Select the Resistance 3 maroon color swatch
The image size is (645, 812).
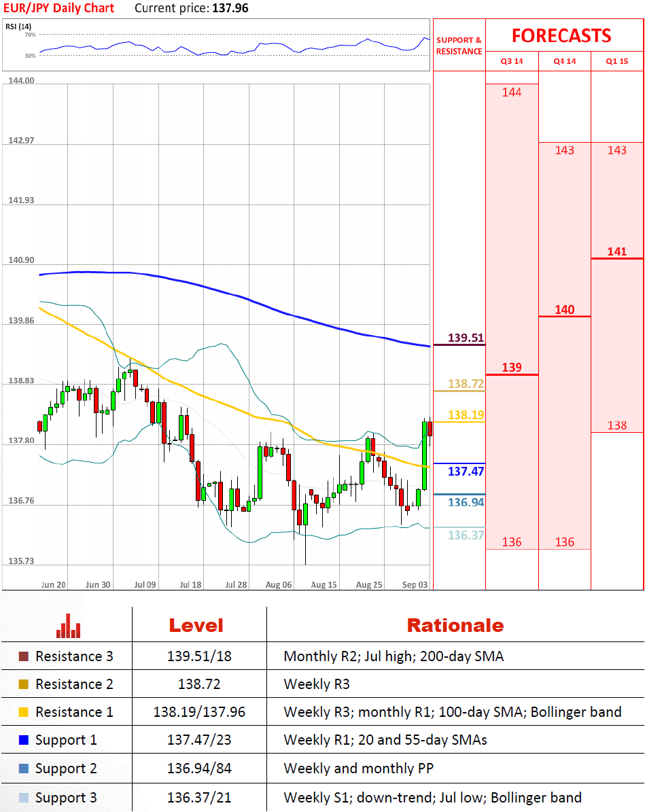[x=23, y=656]
